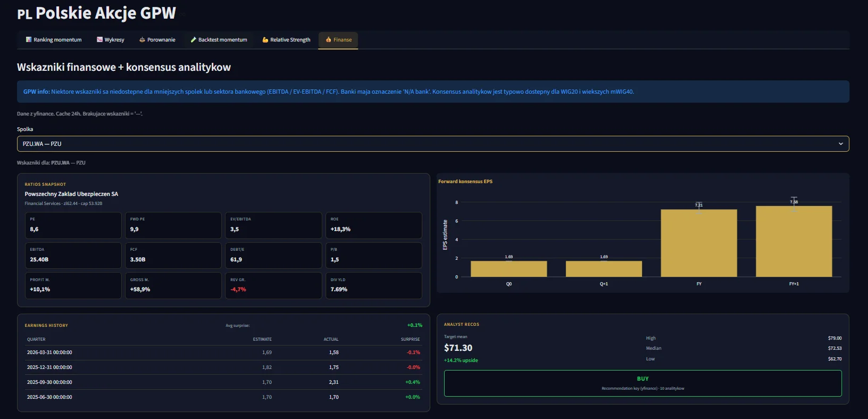Click the FCF card showing 3.50B
Viewport: 868px width, 419px height.
click(173, 256)
